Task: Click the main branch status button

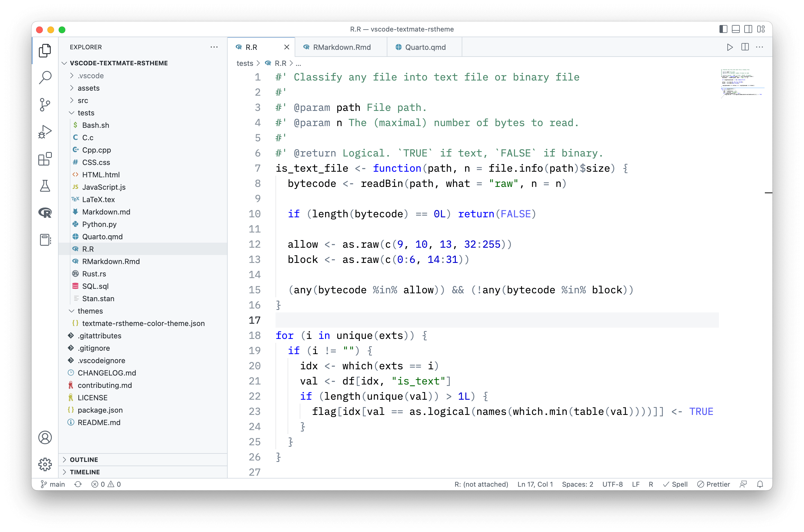Action: (x=53, y=484)
